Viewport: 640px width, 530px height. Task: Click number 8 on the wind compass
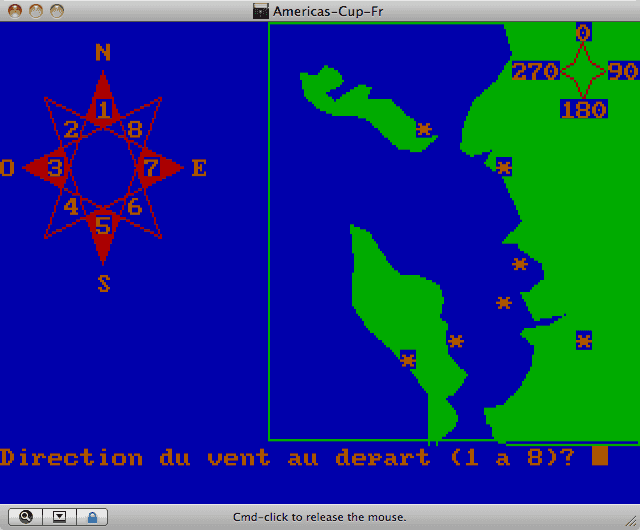tap(135, 130)
